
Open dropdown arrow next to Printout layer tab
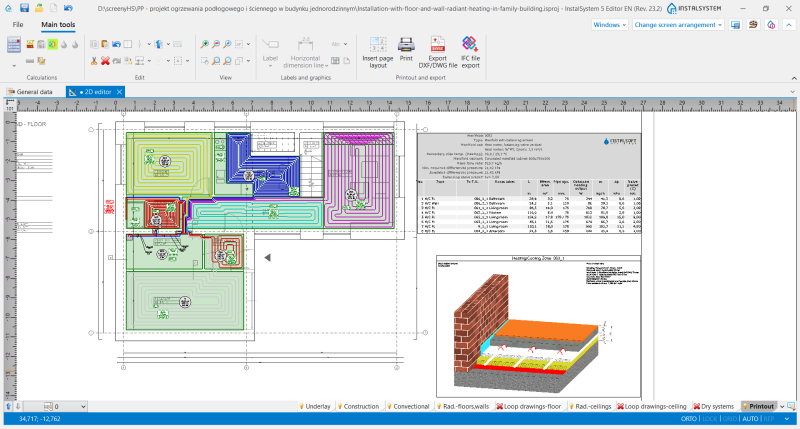point(782,407)
